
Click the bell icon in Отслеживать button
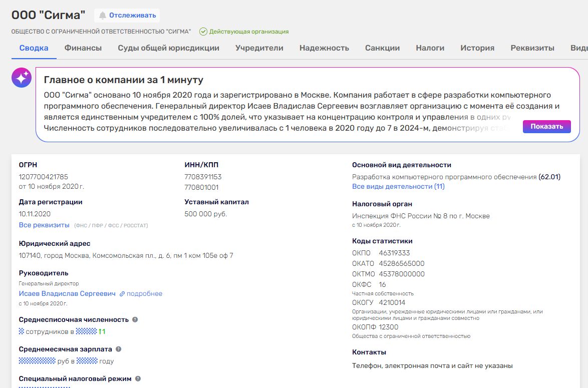(x=103, y=16)
